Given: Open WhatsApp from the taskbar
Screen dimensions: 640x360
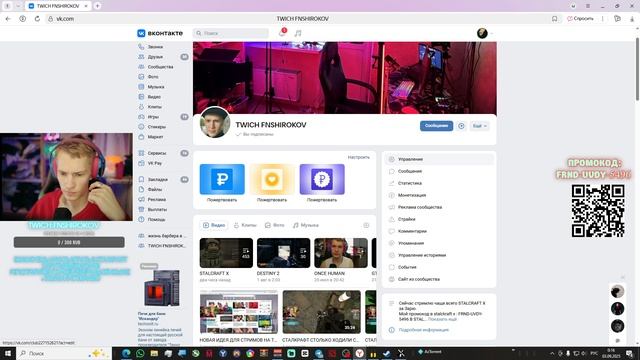Looking at the screenshot, I should (140, 353).
